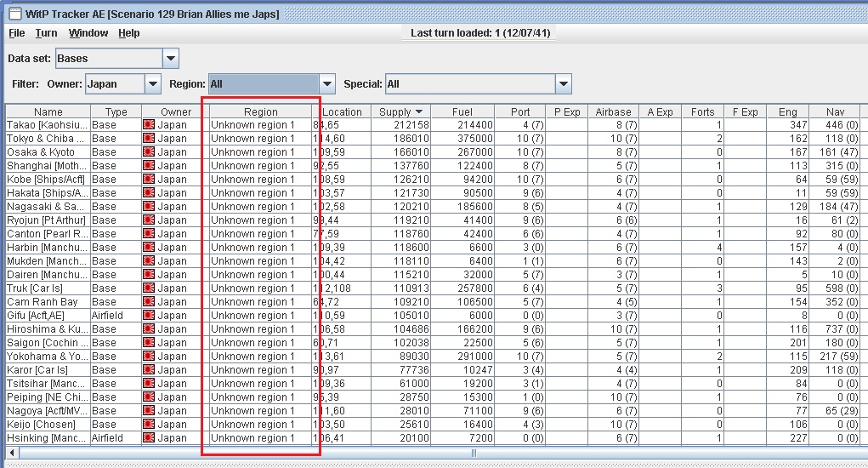Click Japan flag icon in Saigon row
Viewport: 868px width, 468px height.
149,342
